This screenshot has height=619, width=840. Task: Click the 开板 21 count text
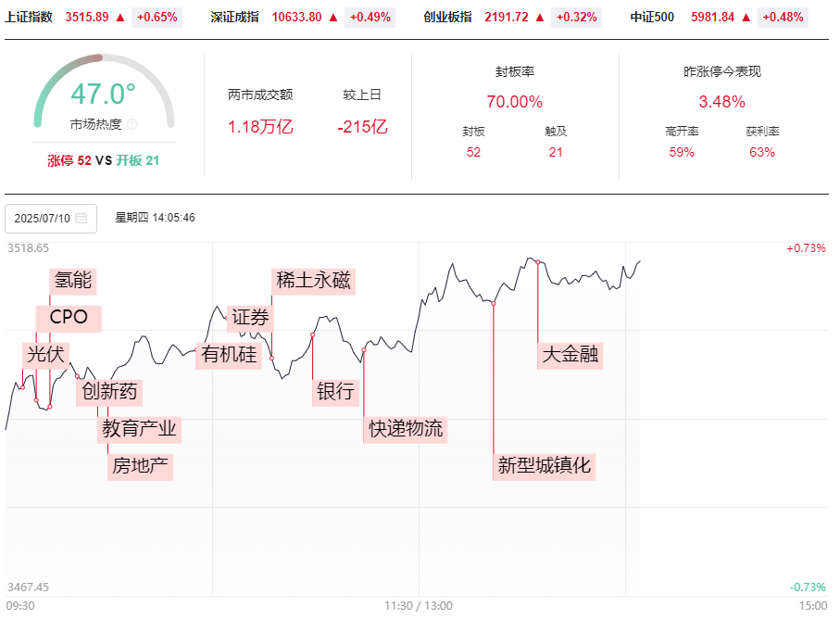[138, 161]
